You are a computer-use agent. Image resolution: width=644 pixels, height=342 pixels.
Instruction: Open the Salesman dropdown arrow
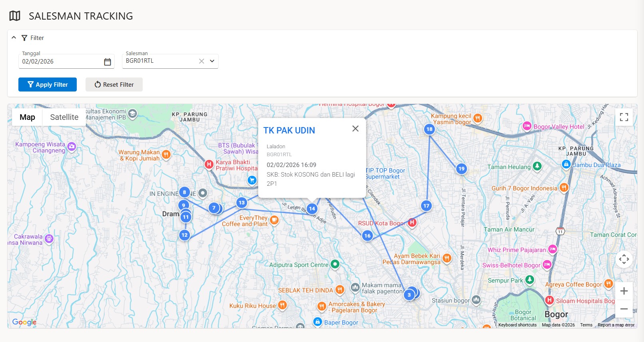click(212, 61)
